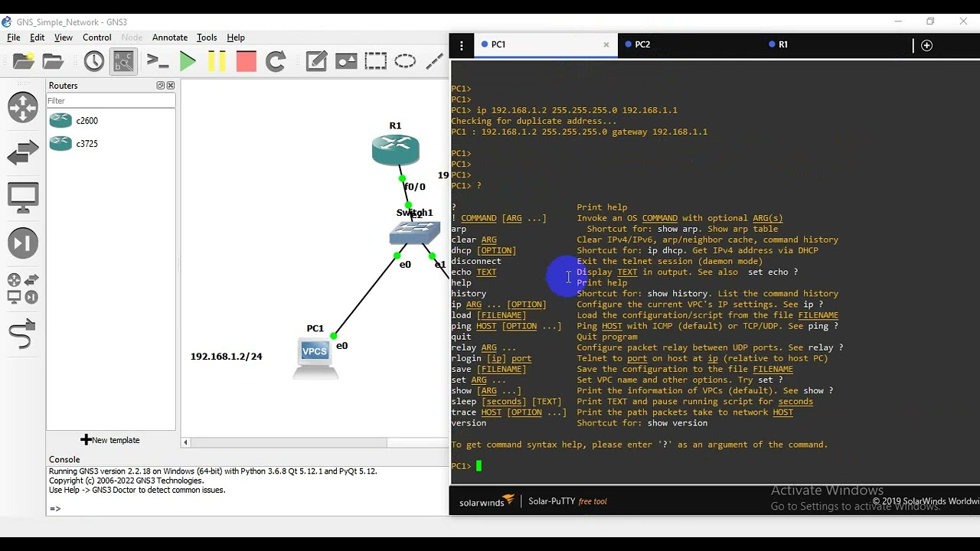Select Switch1 node on the canvas

point(414,233)
